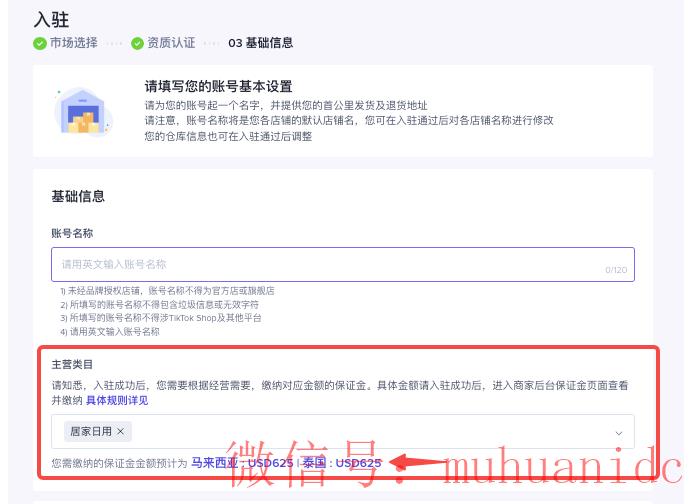Click rule 1 about 未经品牌授权店铺

(167, 291)
